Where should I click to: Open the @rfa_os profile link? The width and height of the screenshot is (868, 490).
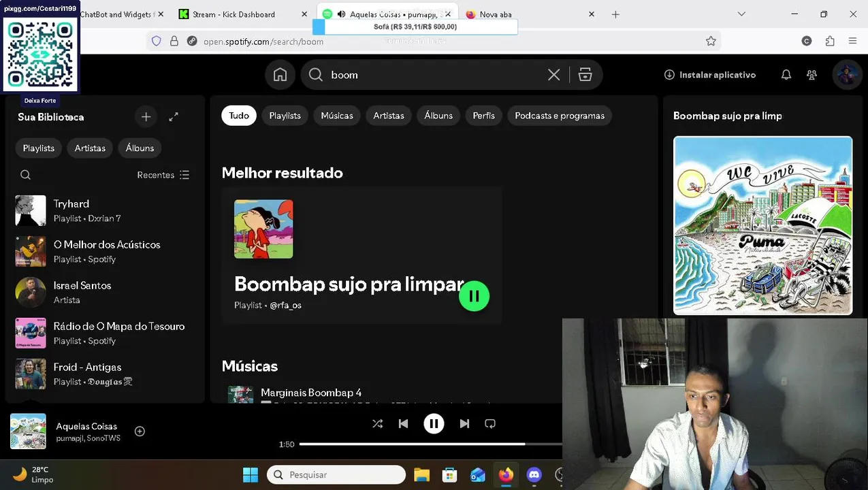tap(285, 306)
